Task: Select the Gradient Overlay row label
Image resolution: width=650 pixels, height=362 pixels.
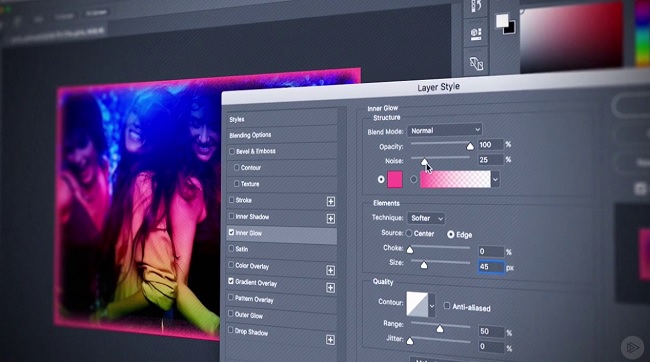Action: pyautogui.click(x=256, y=283)
